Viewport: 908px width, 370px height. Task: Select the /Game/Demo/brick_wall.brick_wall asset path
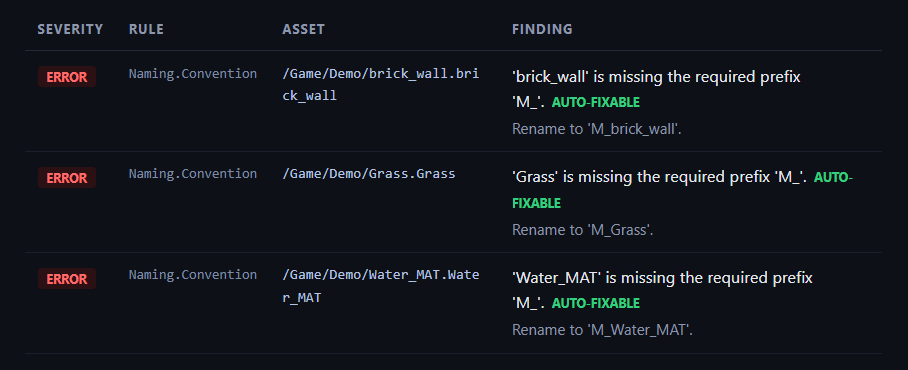tap(380, 85)
